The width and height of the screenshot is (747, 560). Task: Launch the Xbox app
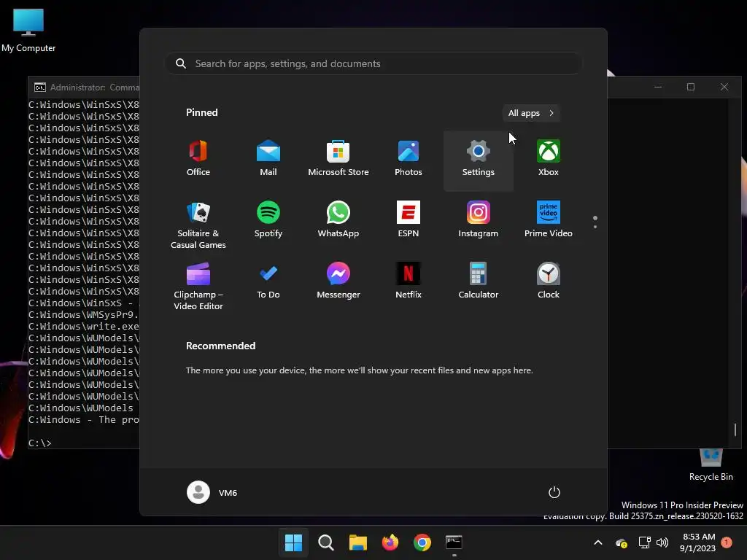(549, 159)
